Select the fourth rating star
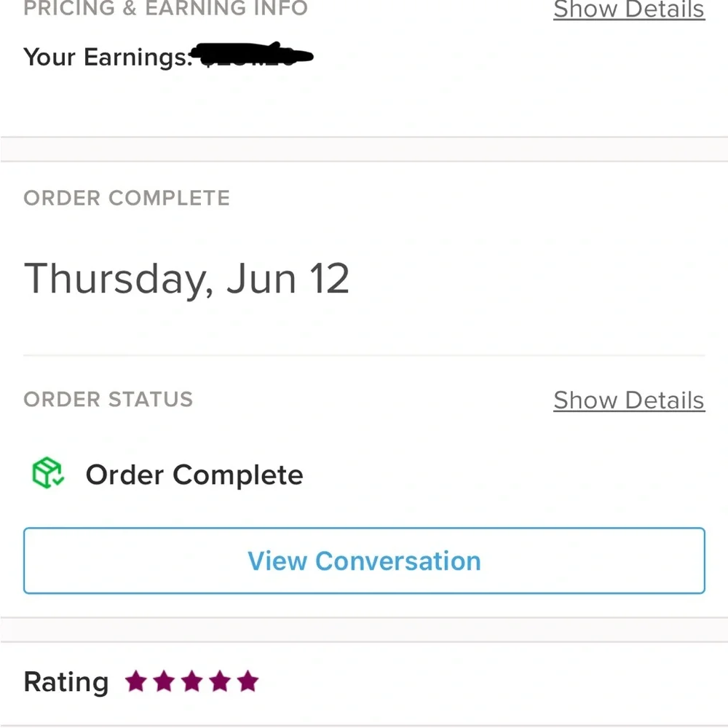The image size is (728, 728). pyautogui.click(x=220, y=681)
